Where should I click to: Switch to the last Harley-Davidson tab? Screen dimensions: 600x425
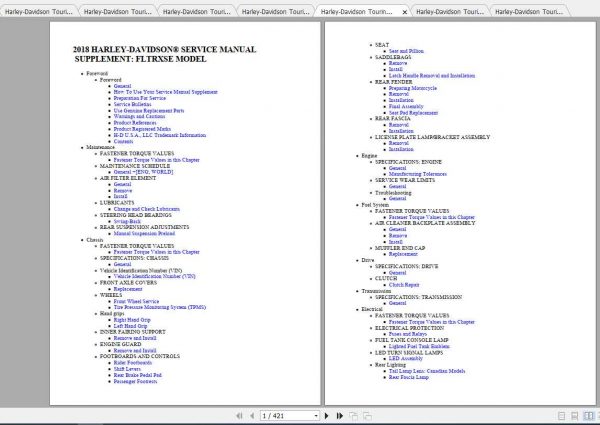coord(529,12)
